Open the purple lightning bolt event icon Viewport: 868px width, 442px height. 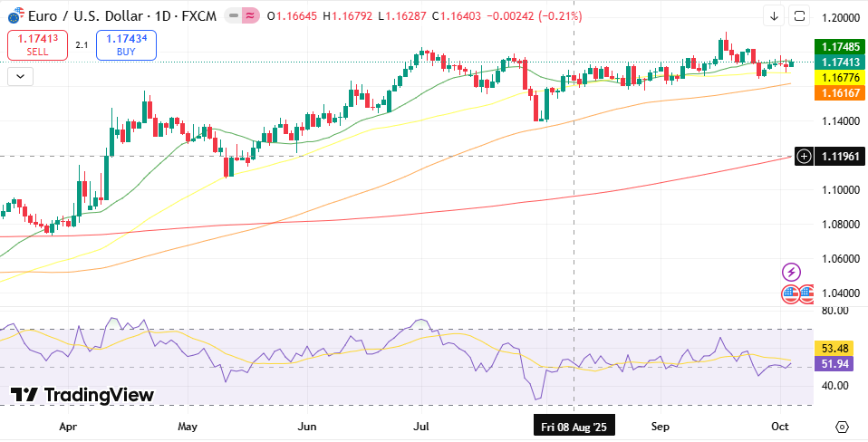pyautogui.click(x=791, y=272)
